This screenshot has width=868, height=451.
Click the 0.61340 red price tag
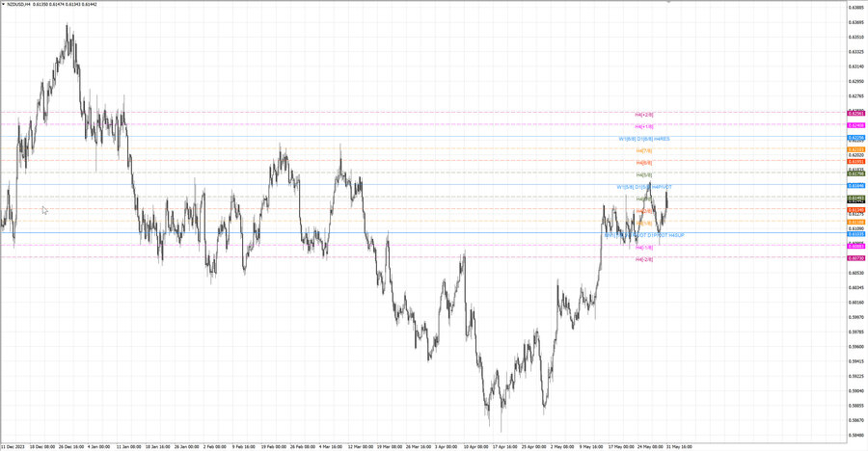(856, 210)
